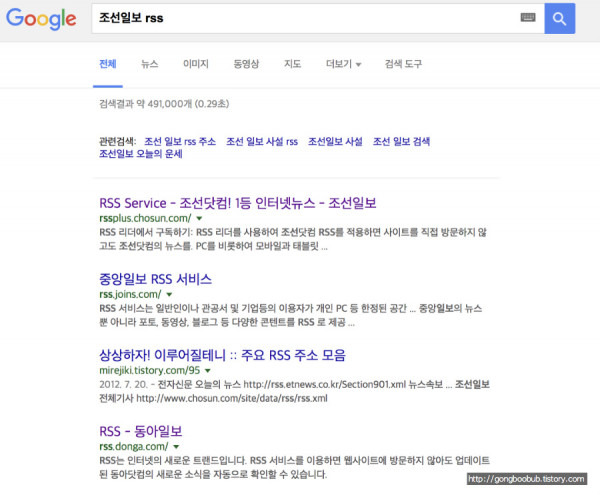
Task: Click the blue search magnifier button
Action: pyautogui.click(x=559, y=18)
